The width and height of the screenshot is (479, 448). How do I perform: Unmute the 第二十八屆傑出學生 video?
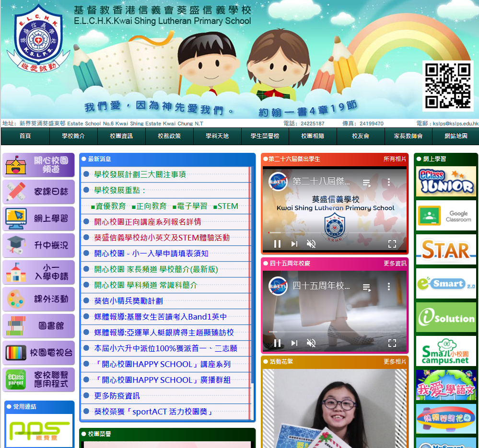pos(311,244)
